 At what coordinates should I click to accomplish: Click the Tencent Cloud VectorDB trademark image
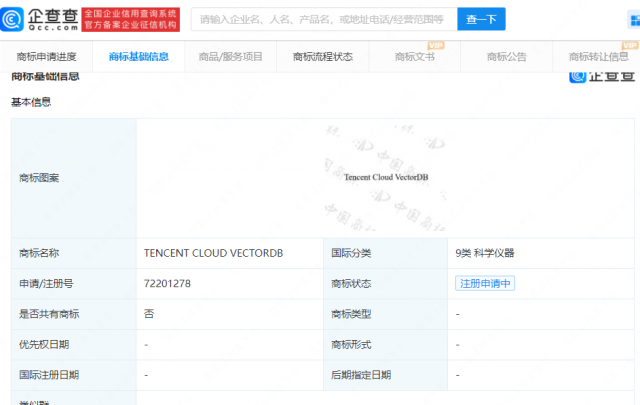[x=386, y=177]
